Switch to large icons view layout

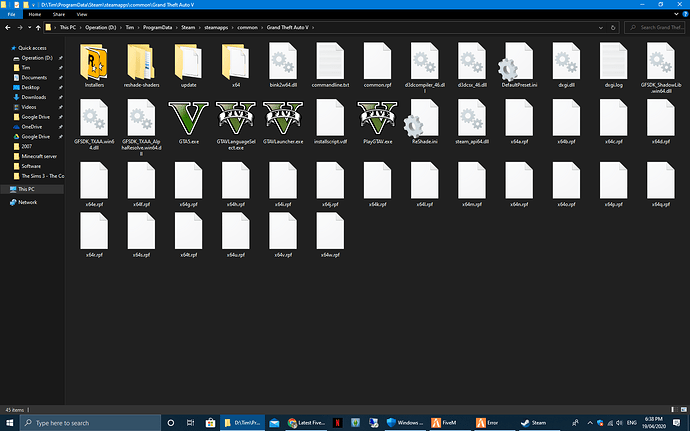(683, 409)
